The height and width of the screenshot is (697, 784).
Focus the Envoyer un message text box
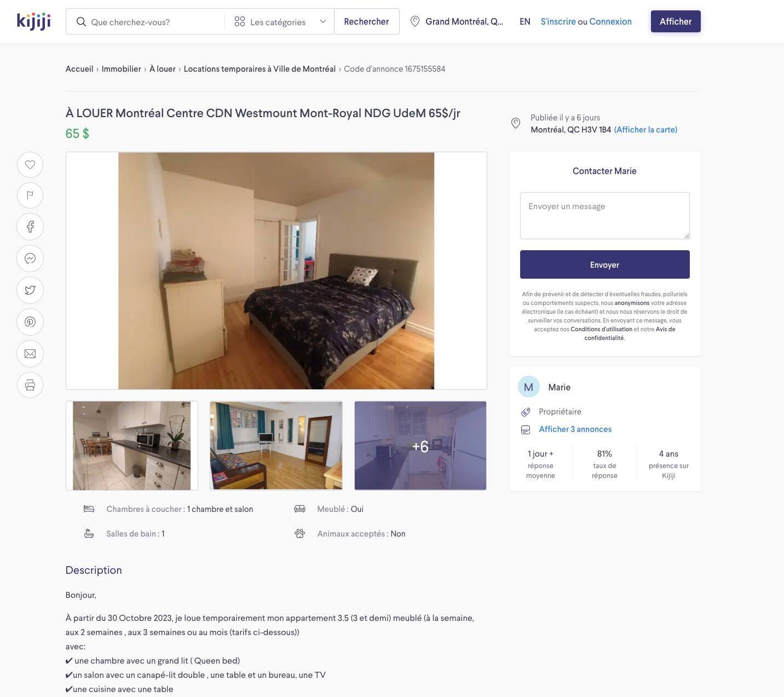click(604, 216)
